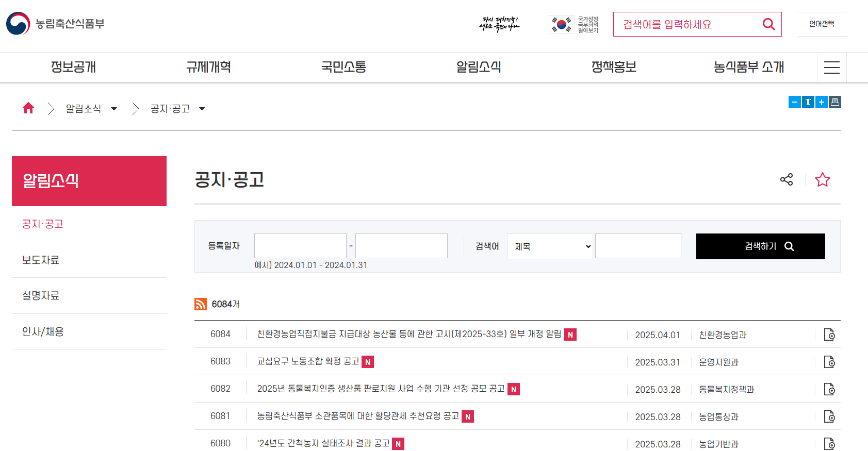The image size is (868, 451).
Task: Click the black 검색하기 button
Action: [760, 246]
